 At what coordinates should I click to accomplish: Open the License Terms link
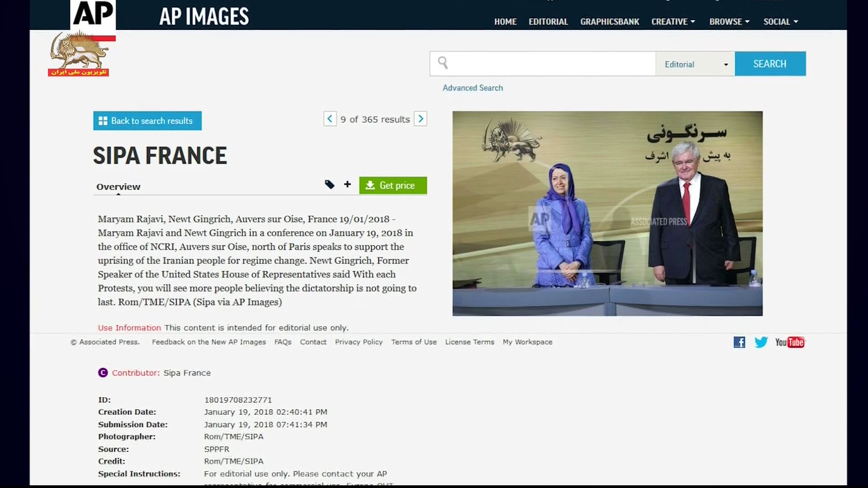coord(470,342)
